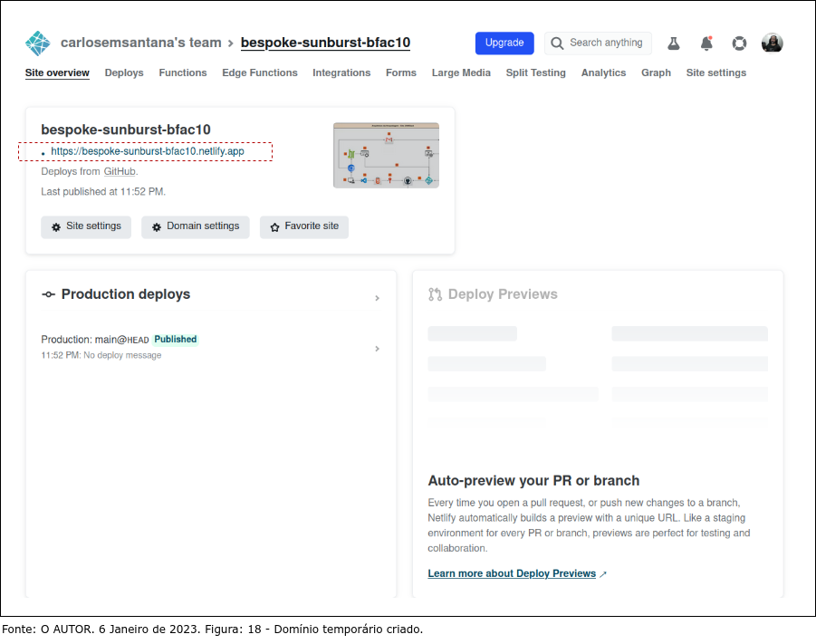Switch to the Deploys tab
Screen dimensions: 816x644
click(x=124, y=72)
